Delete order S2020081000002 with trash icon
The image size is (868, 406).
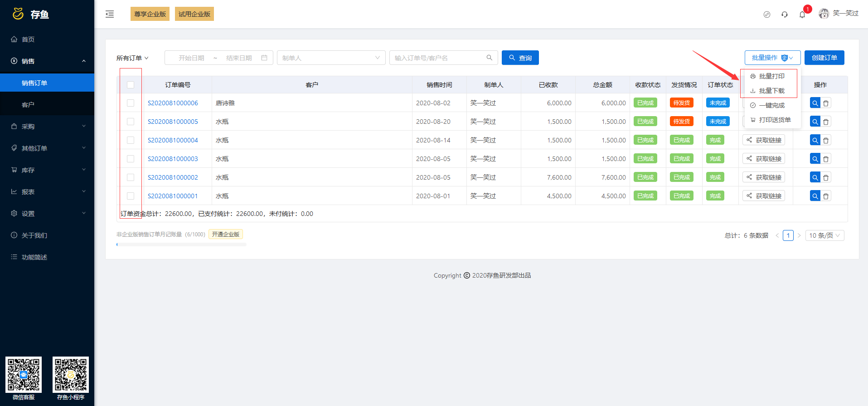click(826, 177)
